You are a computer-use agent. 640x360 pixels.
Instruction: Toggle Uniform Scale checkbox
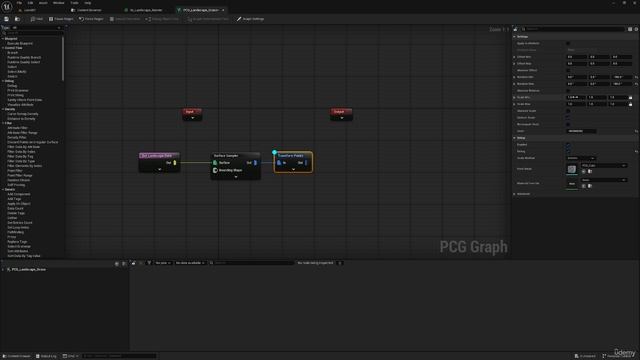tap(568, 118)
